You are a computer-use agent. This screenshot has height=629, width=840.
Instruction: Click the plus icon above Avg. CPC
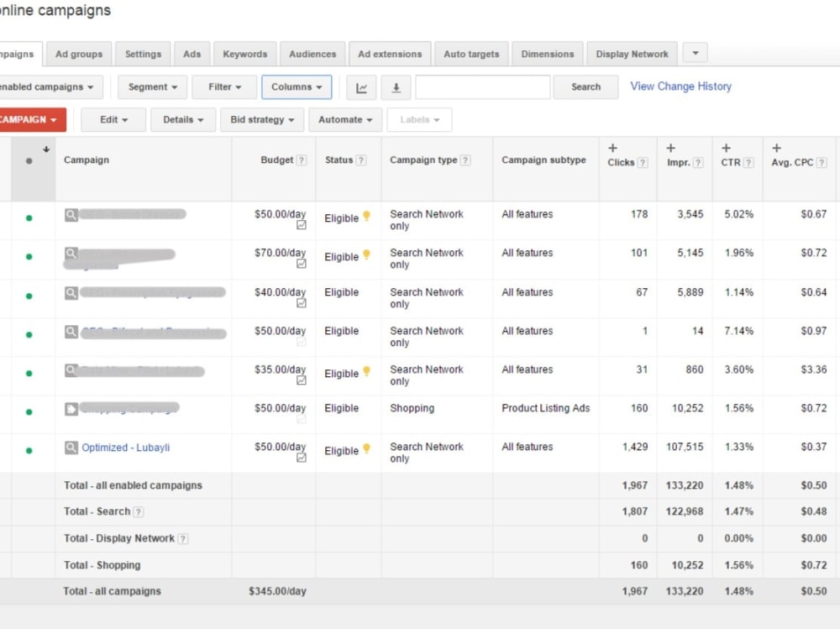tap(777, 148)
